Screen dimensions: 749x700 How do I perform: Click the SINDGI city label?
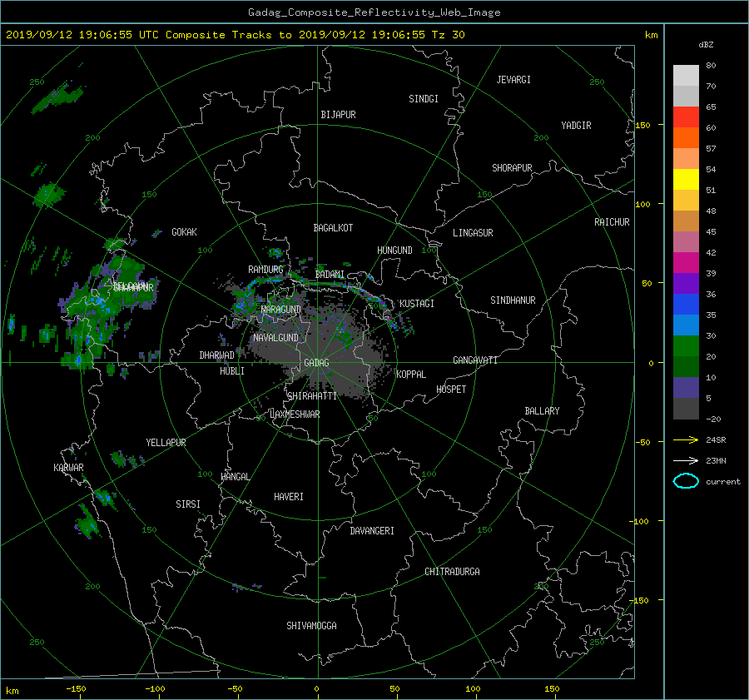coord(424,98)
